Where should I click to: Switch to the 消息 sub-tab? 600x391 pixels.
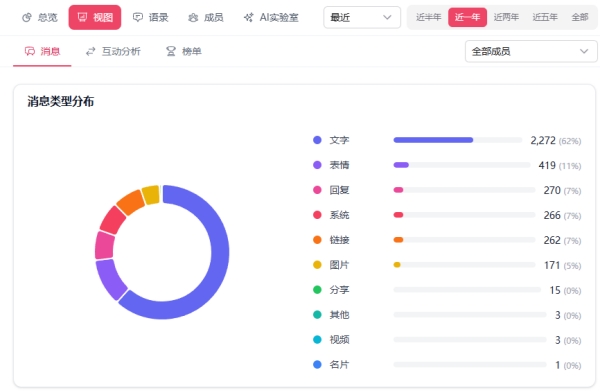coord(42,51)
